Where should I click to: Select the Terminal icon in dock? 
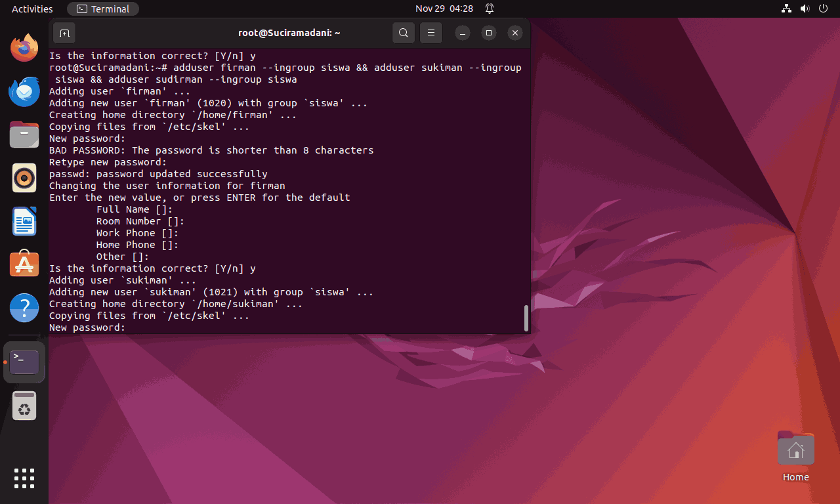[x=24, y=362]
